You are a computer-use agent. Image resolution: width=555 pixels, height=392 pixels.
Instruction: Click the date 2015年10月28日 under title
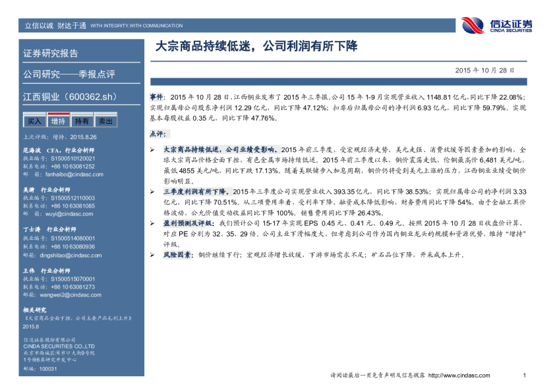click(484, 69)
